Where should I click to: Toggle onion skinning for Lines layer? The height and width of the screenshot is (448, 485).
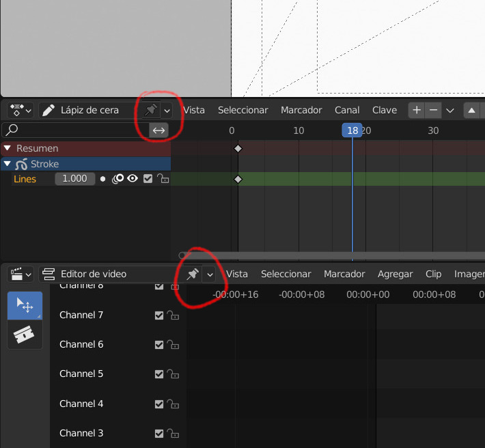click(x=117, y=179)
